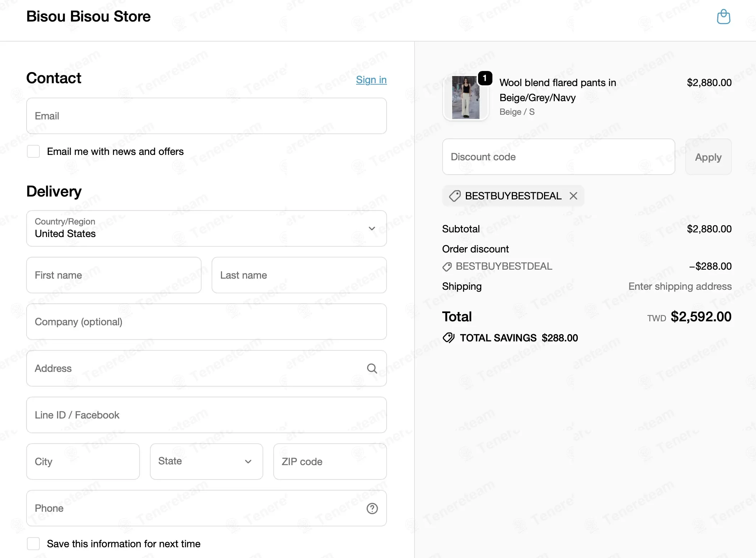The image size is (756, 558).
Task: Select the product title Wool blend flared pants
Action: pos(558,90)
